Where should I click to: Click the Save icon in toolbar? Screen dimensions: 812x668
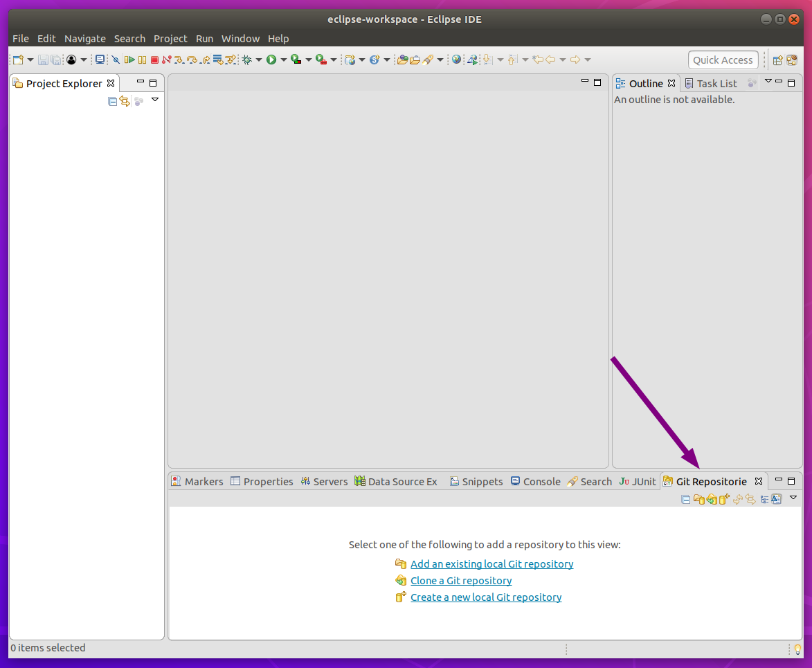[x=43, y=60]
